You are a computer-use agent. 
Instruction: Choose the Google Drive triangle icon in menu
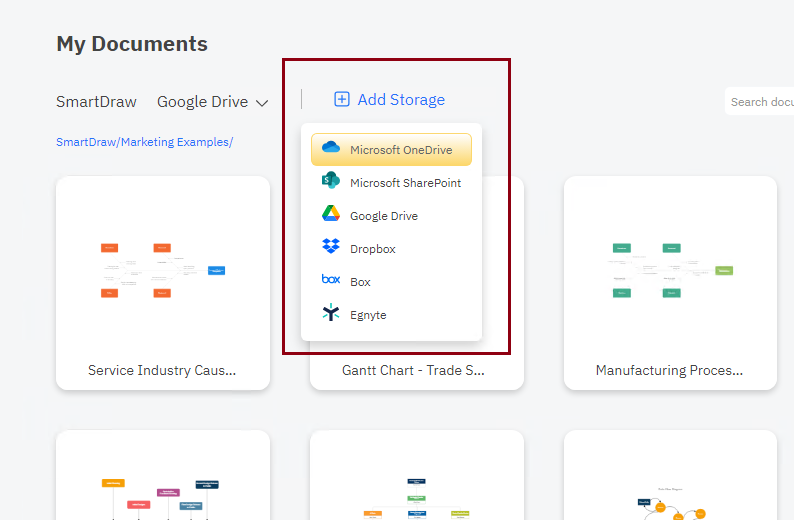(331, 215)
